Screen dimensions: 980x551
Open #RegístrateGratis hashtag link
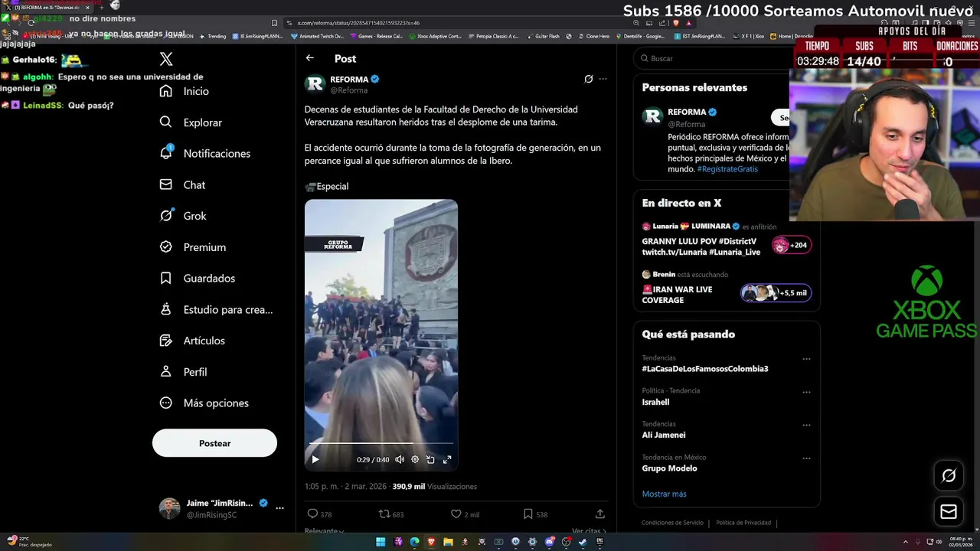tap(727, 169)
